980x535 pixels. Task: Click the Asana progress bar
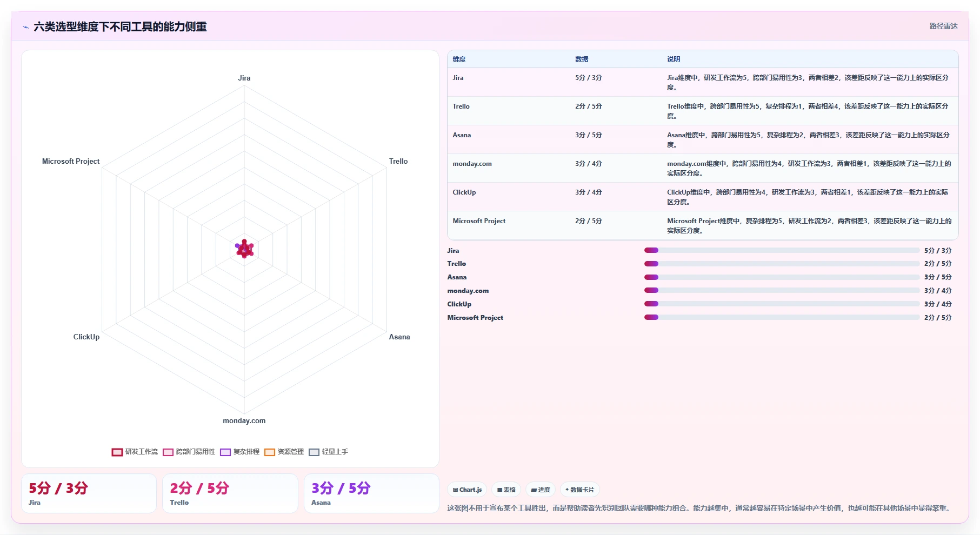point(782,277)
